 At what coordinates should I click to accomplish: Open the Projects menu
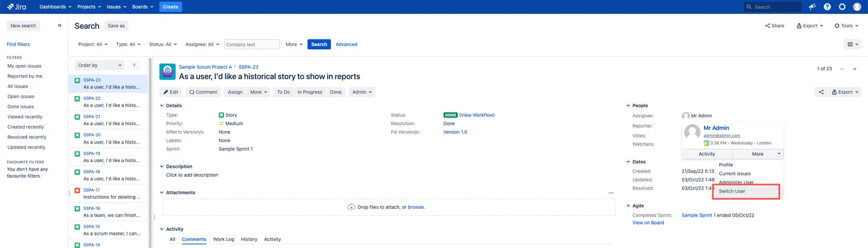pyautogui.click(x=89, y=6)
